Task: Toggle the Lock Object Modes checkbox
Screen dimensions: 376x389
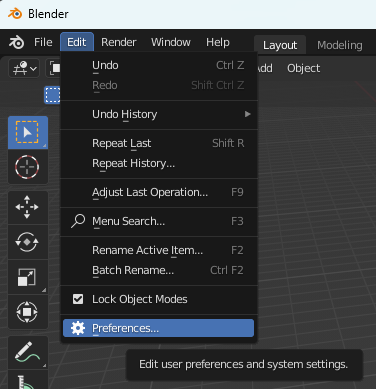Action: coord(78,299)
